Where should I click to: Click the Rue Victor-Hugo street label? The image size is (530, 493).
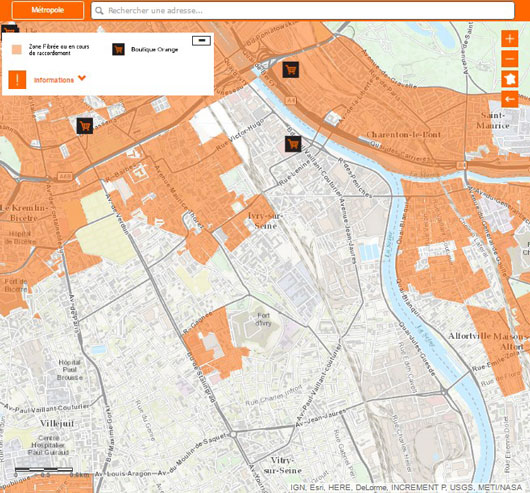(240, 135)
